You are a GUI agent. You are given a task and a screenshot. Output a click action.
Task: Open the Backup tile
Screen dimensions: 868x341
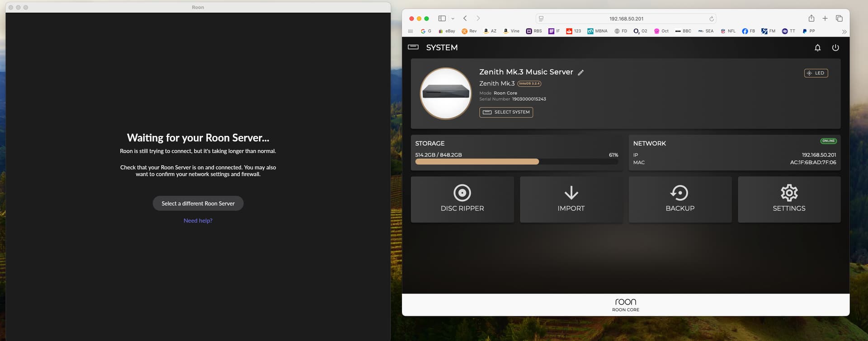point(680,199)
